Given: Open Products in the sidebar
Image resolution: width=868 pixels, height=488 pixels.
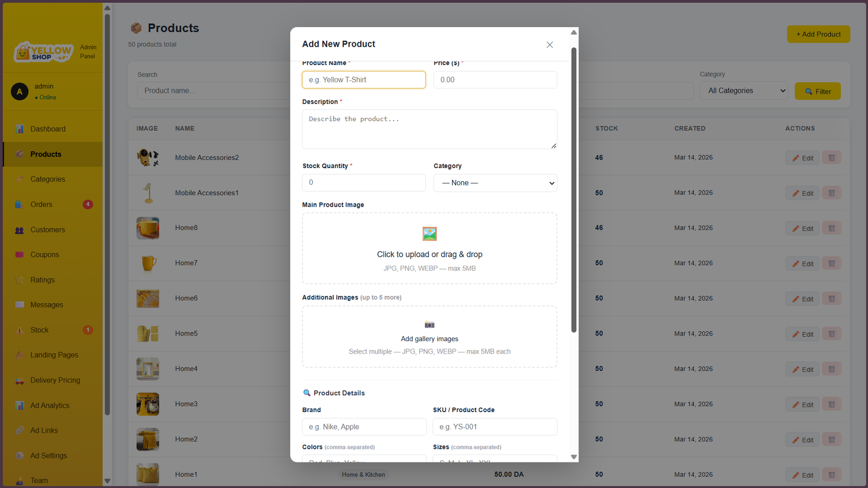Looking at the screenshot, I should coord(53,154).
